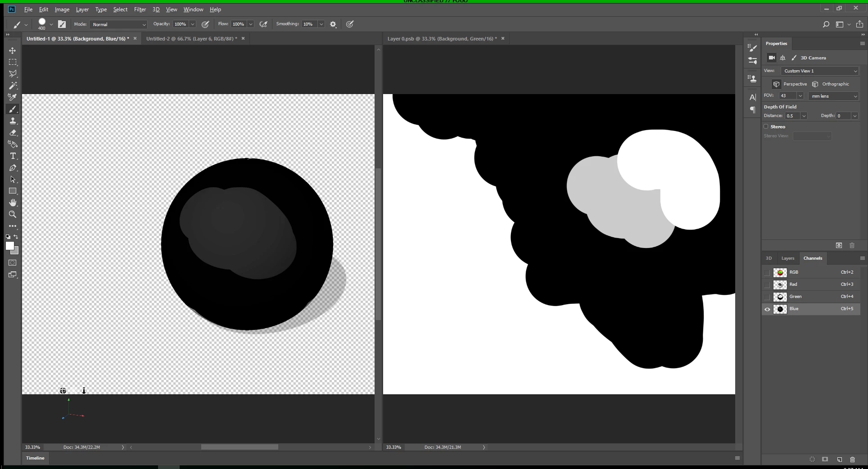Image resolution: width=868 pixels, height=469 pixels.
Task: Select the Magic Wand tool
Action: 13,86
